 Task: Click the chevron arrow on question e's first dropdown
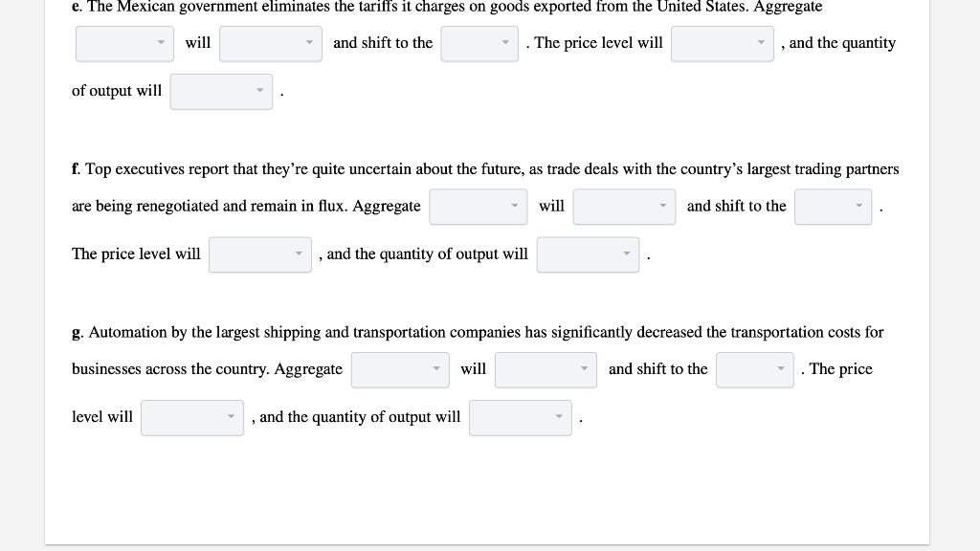pyautogui.click(x=163, y=43)
